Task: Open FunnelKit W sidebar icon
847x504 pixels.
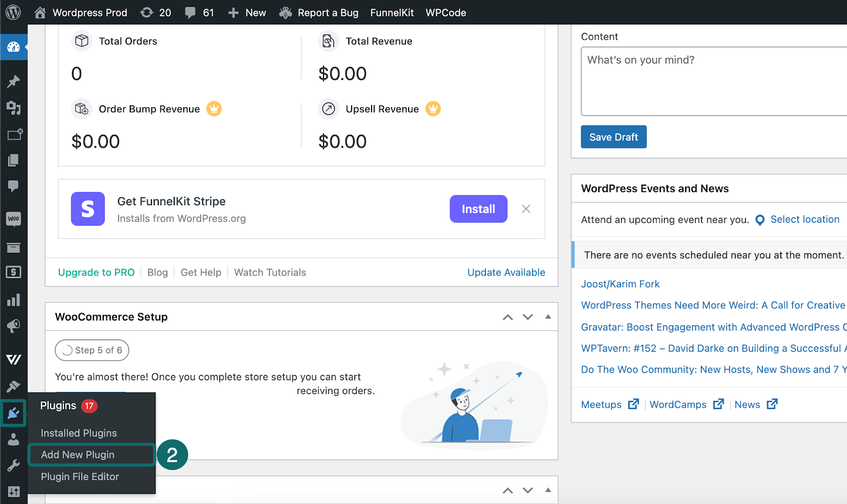Action: click(x=14, y=360)
